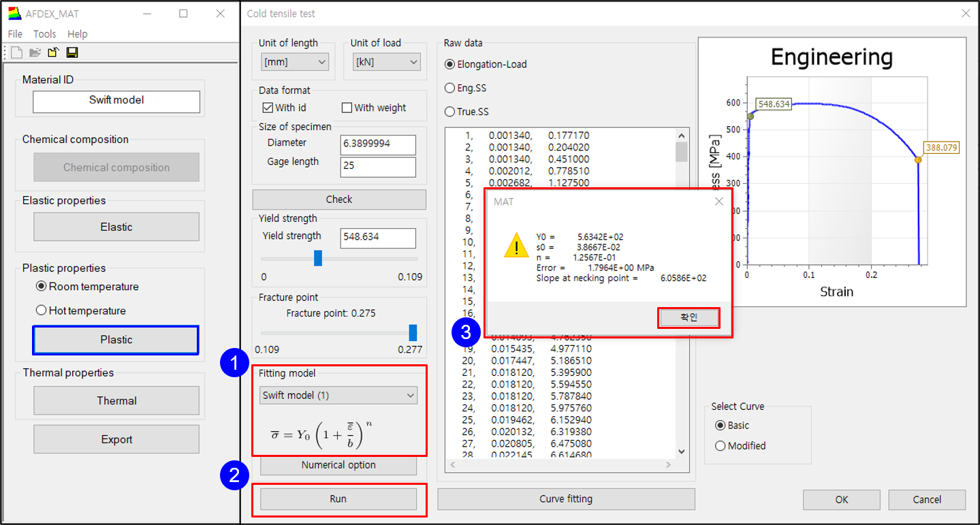
Task: Select raw data row 25 with 6.152940
Action: tap(526, 419)
